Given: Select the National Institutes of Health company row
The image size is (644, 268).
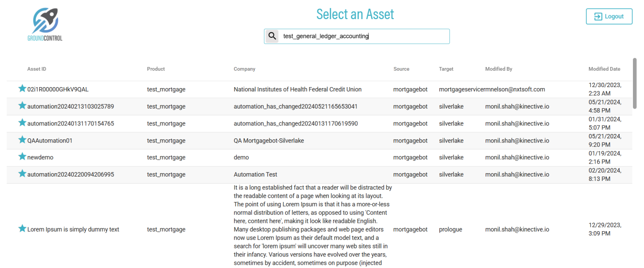Looking at the screenshot, I should [x=298, y=89].
